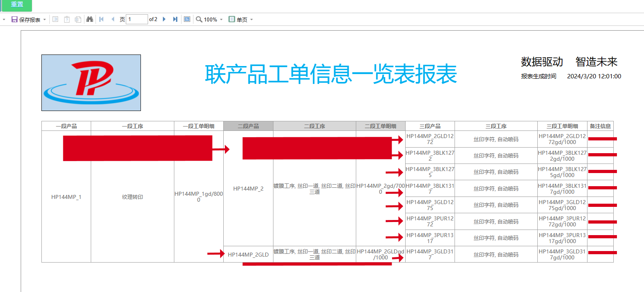Click the green 重置 reset button
This screenshot has height=292, width=644.
pos(16,5)
